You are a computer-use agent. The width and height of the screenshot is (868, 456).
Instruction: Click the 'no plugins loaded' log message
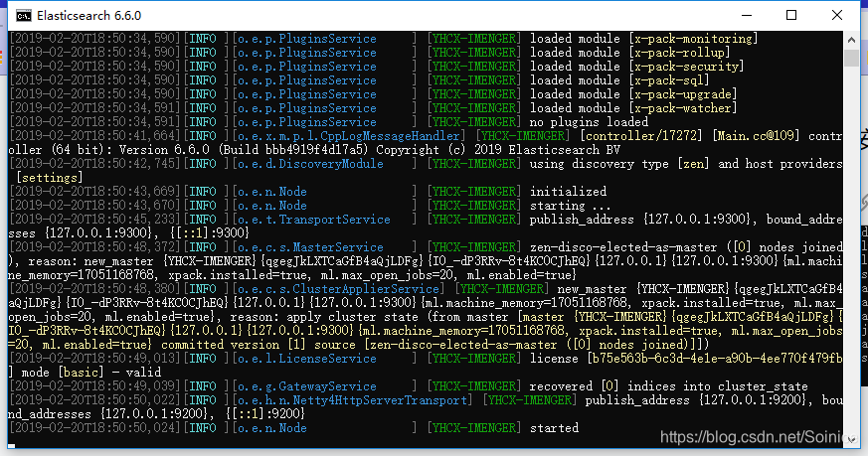point(589,122)
